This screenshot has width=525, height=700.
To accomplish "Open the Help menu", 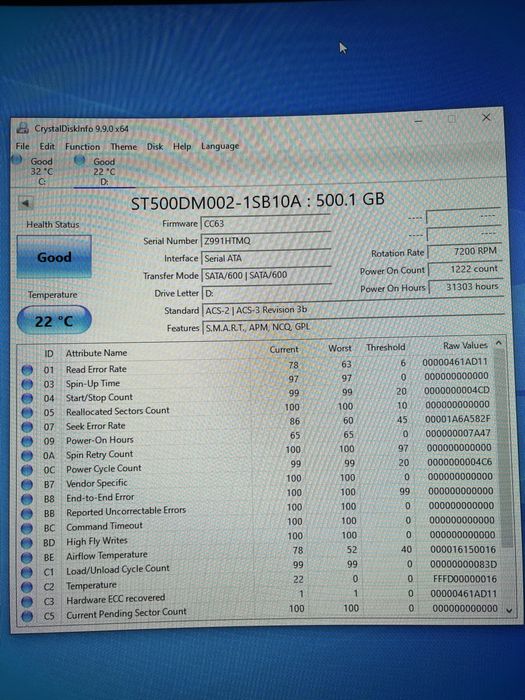I will [x=182, y=146].
